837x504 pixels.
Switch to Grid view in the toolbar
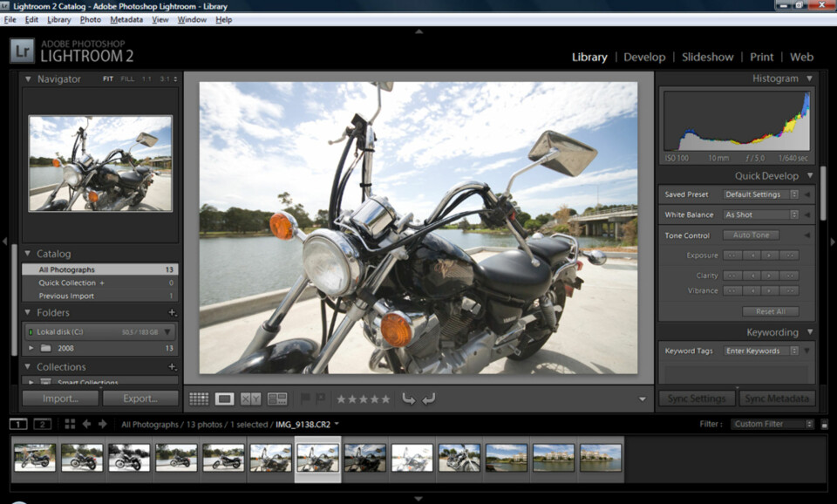tap(199, 398)
